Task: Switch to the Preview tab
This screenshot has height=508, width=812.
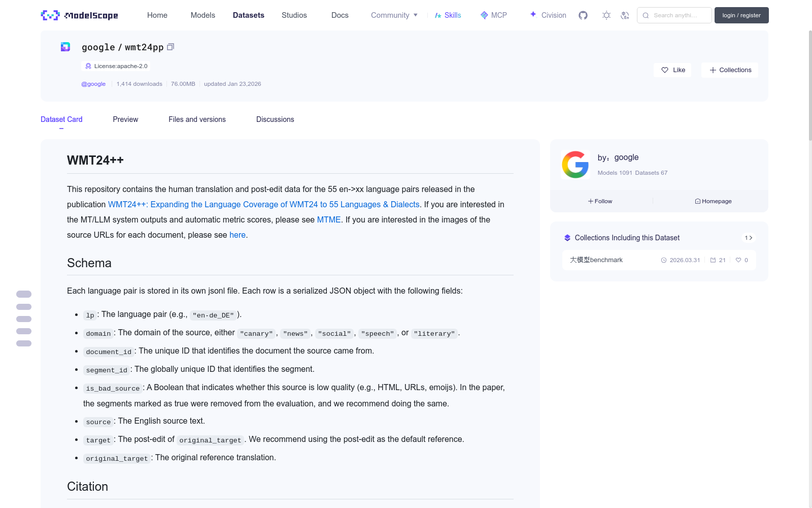Action: coord(125,119)
